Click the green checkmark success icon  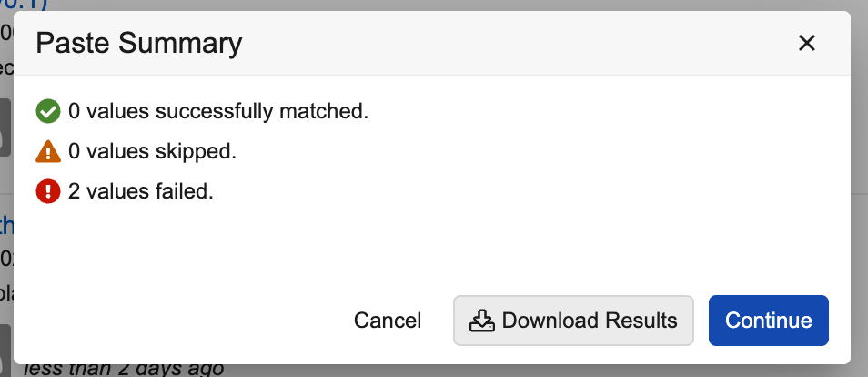point(47,112)
